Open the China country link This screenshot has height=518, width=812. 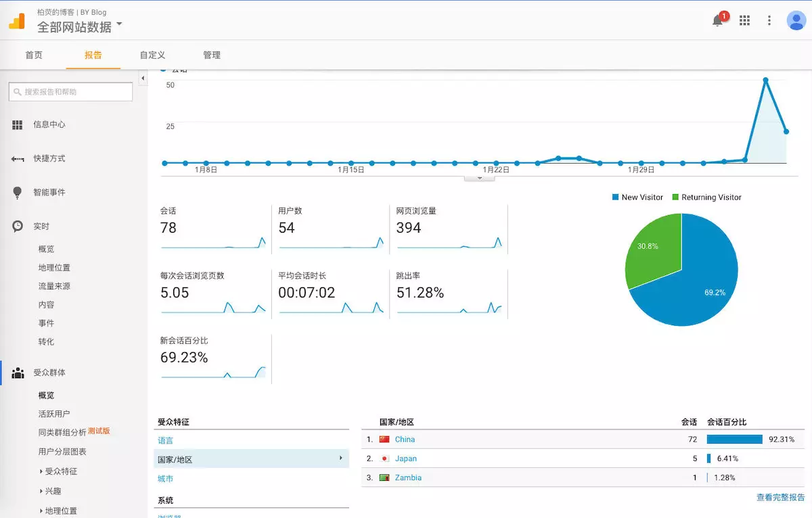coord(405,440)
